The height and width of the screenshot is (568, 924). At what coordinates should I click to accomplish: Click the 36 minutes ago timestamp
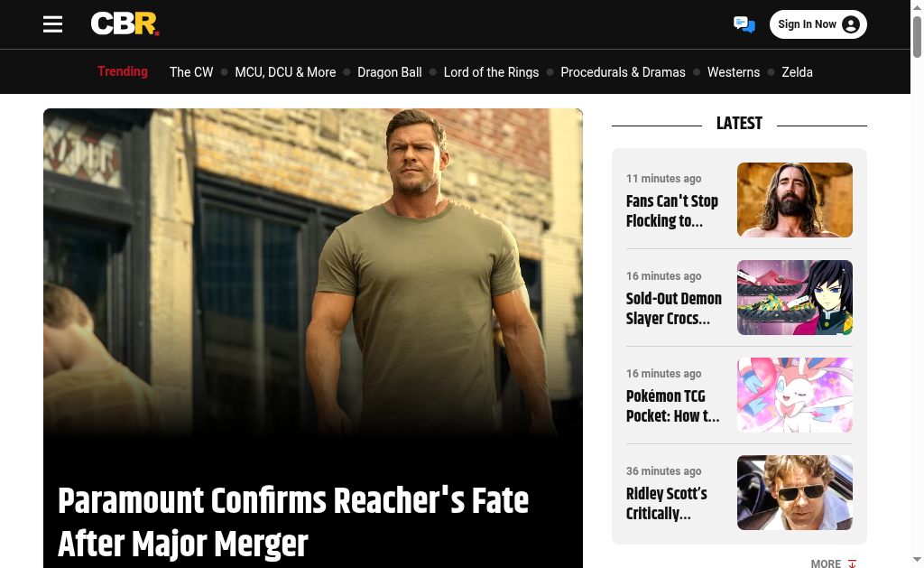tap(663, 470)
